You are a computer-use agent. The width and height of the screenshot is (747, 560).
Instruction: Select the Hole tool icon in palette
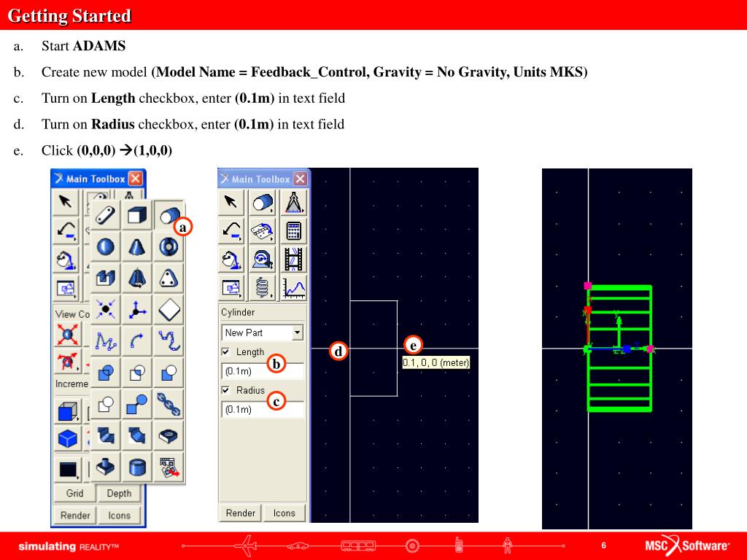click(x=169, y=436)
